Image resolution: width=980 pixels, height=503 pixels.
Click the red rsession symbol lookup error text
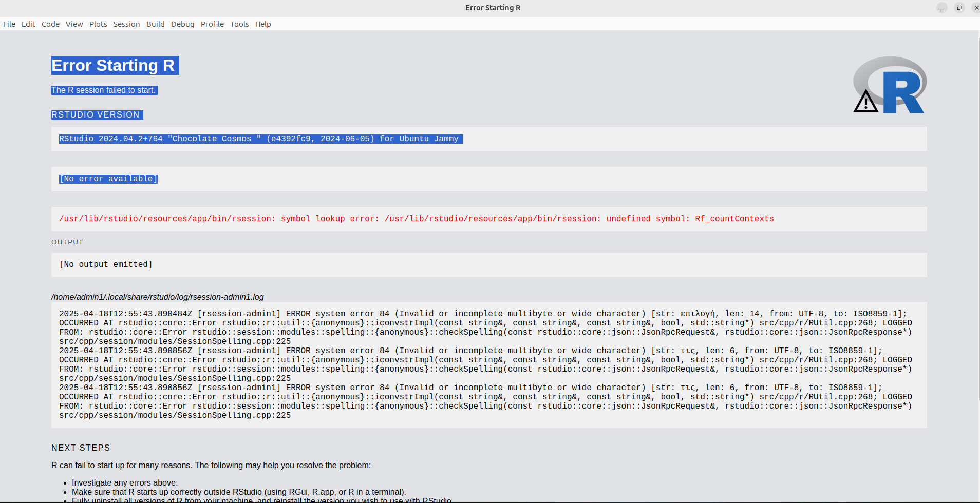point(416,219)
